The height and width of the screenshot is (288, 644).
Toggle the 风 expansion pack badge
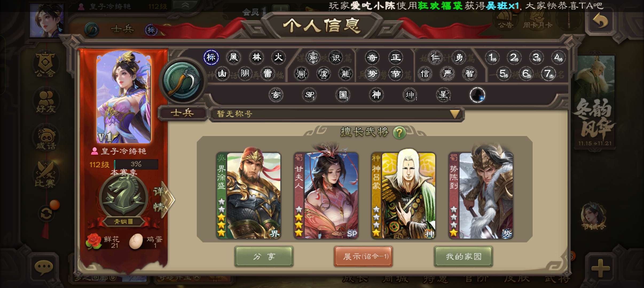click(234, 57)
